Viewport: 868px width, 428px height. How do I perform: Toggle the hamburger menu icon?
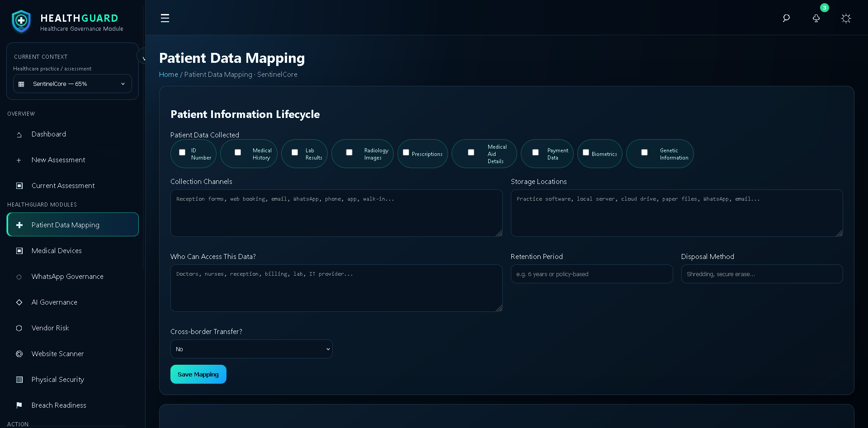pos(165,18)
